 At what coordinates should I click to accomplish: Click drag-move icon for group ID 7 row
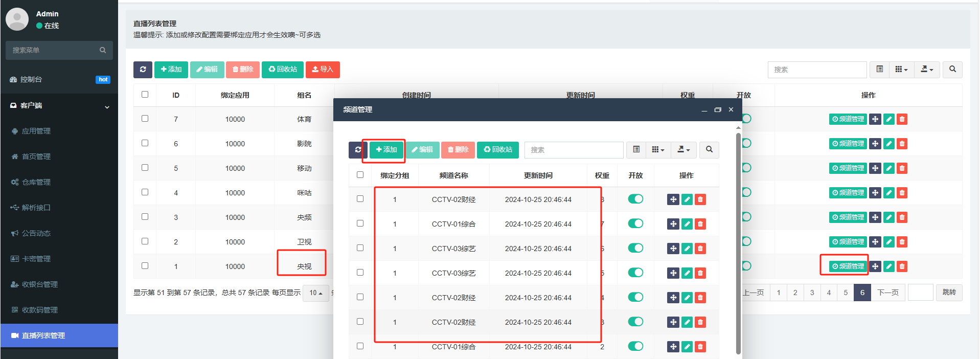[875, 119]
